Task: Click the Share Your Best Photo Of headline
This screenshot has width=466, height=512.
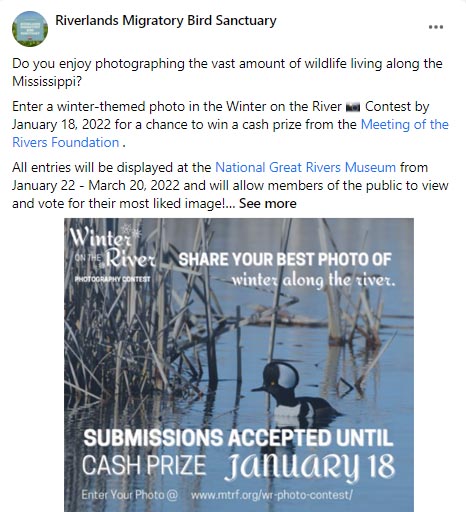Action: click(285, 260)
